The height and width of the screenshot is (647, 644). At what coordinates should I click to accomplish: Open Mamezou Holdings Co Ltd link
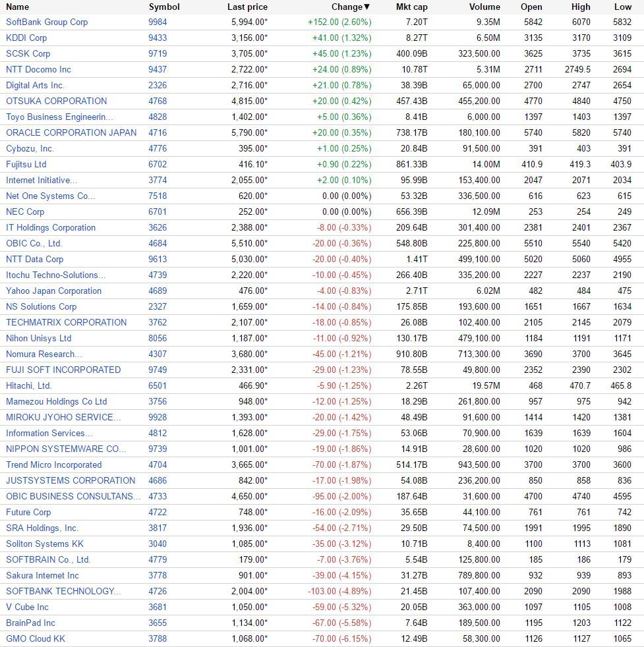point(57,402)
